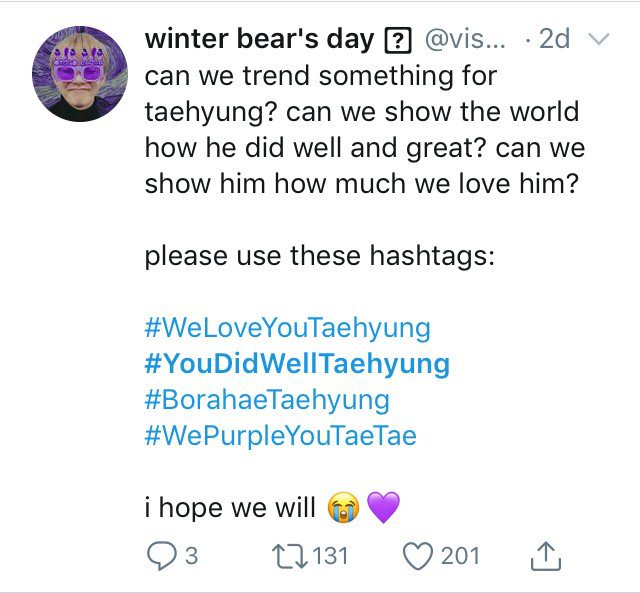Tap the share upload icon

click(x=546, y=556)
